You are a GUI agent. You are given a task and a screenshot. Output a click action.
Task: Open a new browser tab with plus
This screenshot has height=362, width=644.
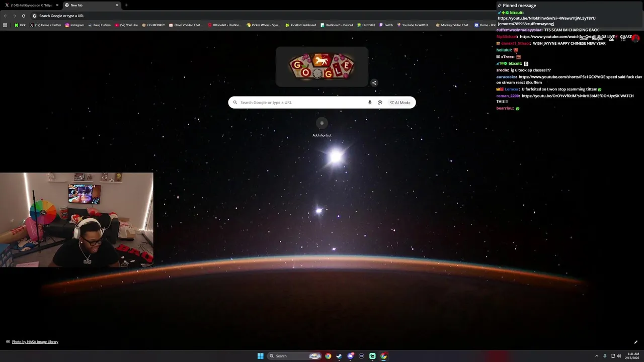pos(126,5)
